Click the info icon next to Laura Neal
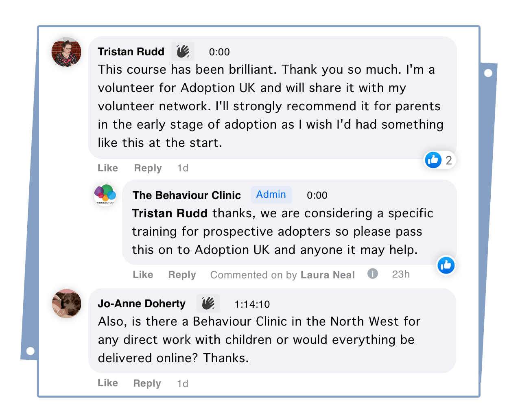This screenshot has height=420, width=520. pos(372,274)
